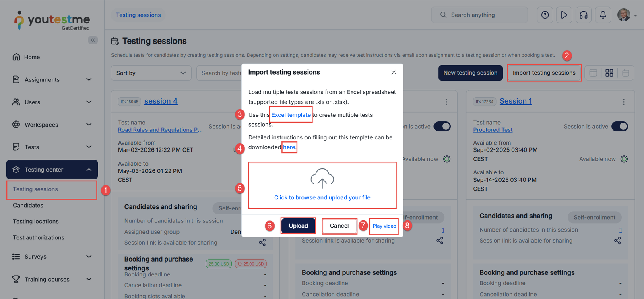
Task: Open the play video tutorial icon in header
Action: pyautogui.click(x=564, y=15)
